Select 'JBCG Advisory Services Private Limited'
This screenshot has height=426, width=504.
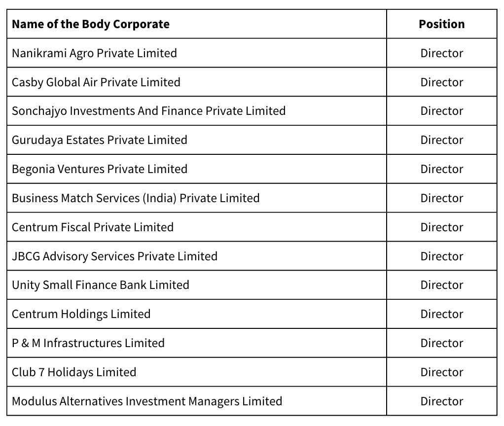[114, 256]
